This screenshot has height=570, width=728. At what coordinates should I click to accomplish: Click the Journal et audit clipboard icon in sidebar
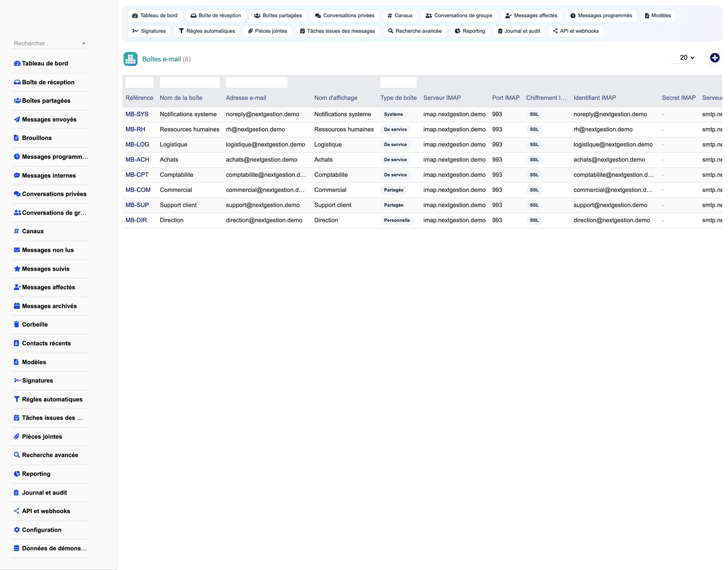coord(17,492)
